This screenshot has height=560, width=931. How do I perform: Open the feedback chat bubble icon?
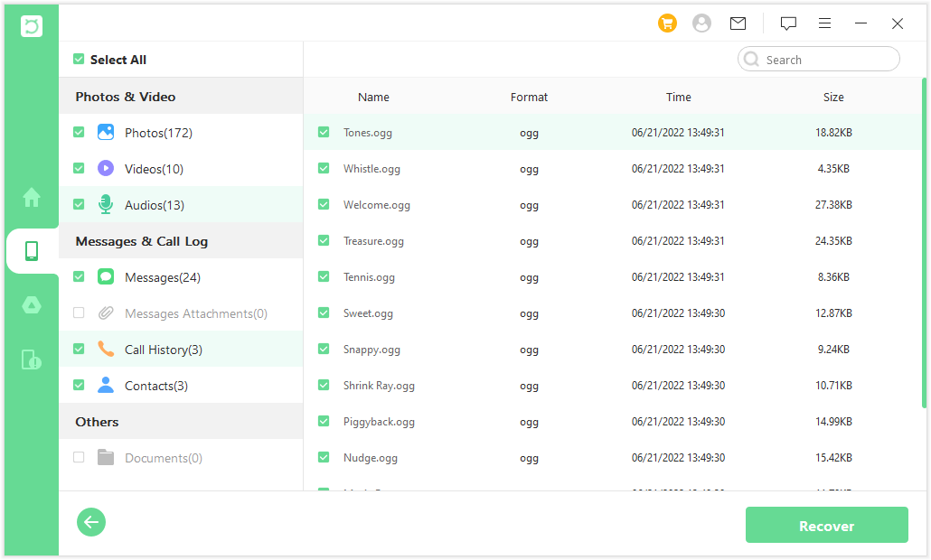pos(788,23)
